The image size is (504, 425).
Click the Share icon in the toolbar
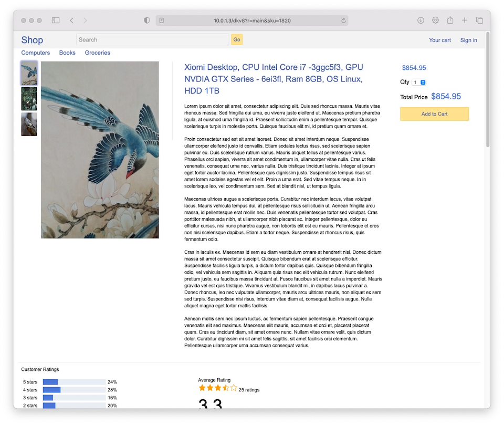(450, 20)
